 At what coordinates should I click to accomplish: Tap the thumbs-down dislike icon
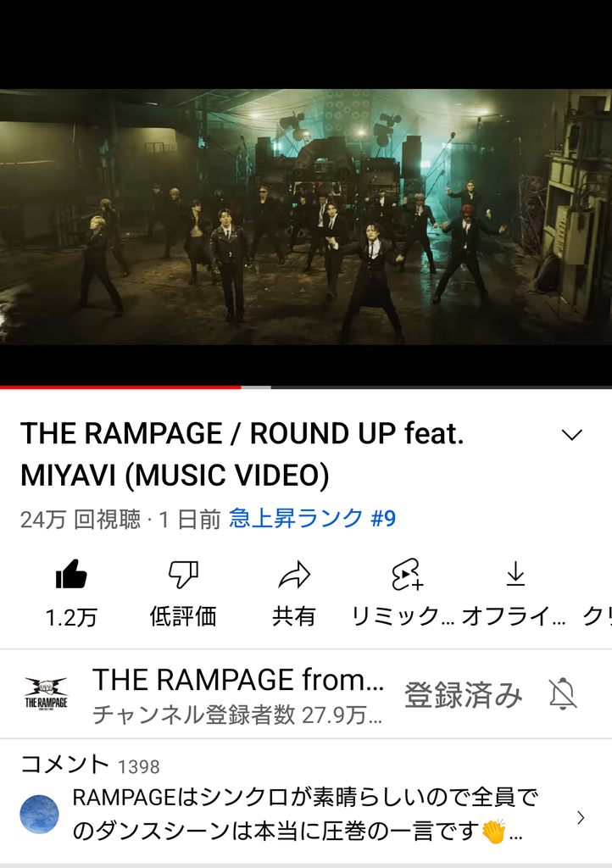click(x=183, y=575)
